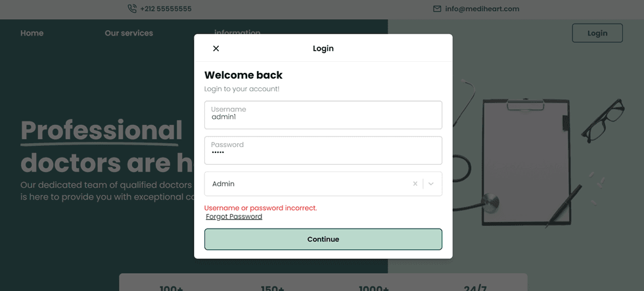This screenshot has height=291, width=644.
Task: Click the Login button in the header
Action: coord(597,33)
